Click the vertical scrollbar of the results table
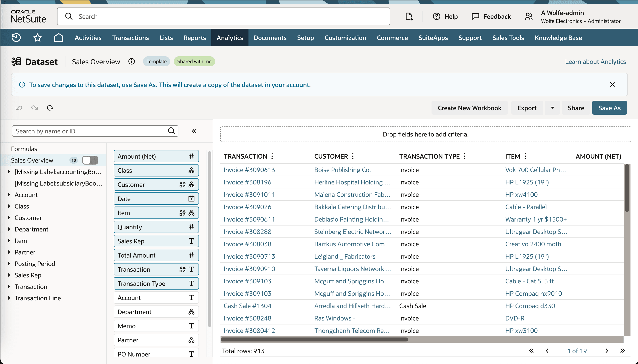The height and width of the screenshot is (364, 638). pos(627,188)
